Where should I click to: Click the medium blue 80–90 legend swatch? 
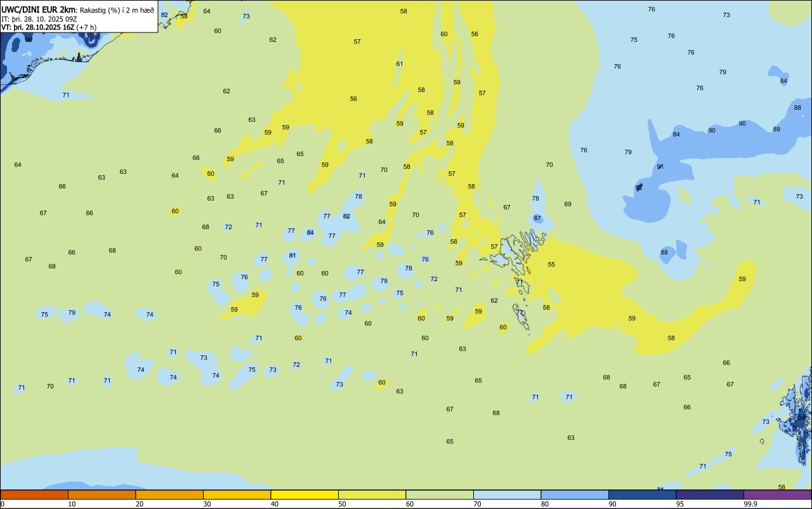(575, 494)
